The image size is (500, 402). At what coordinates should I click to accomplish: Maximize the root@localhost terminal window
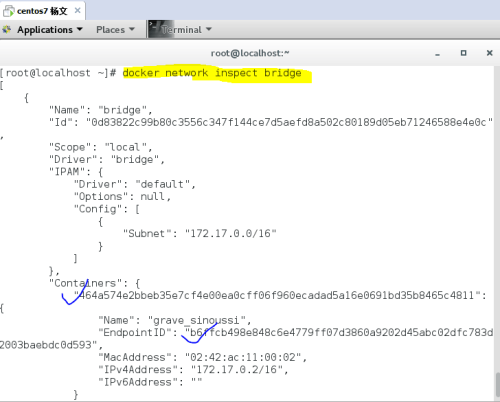coord(463,53)
